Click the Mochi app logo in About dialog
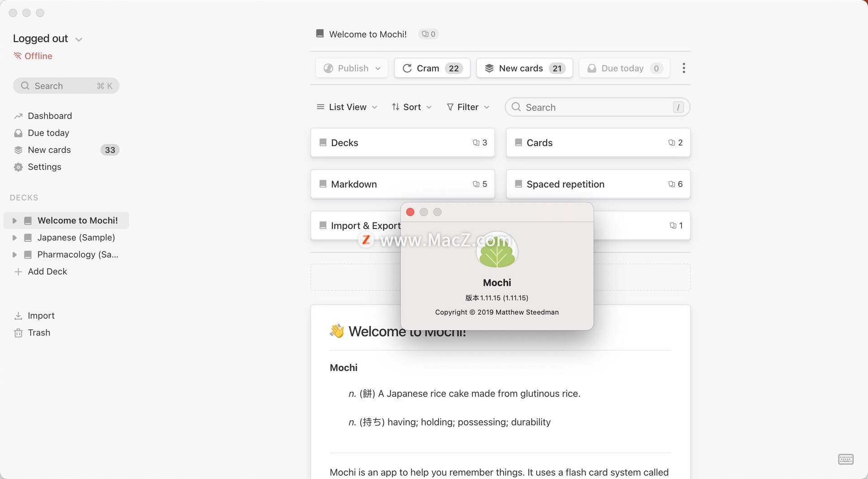The image size is (868, 479). (x=497, y=250)
